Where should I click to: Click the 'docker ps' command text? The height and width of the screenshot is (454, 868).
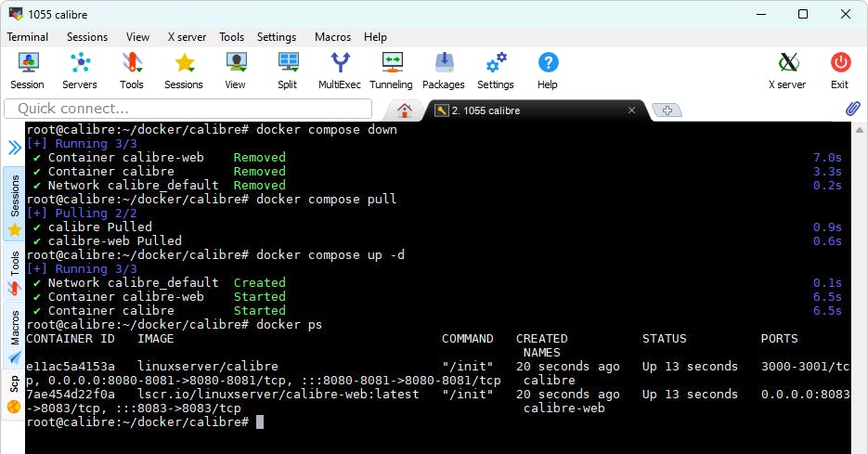(x=289, y=324)
